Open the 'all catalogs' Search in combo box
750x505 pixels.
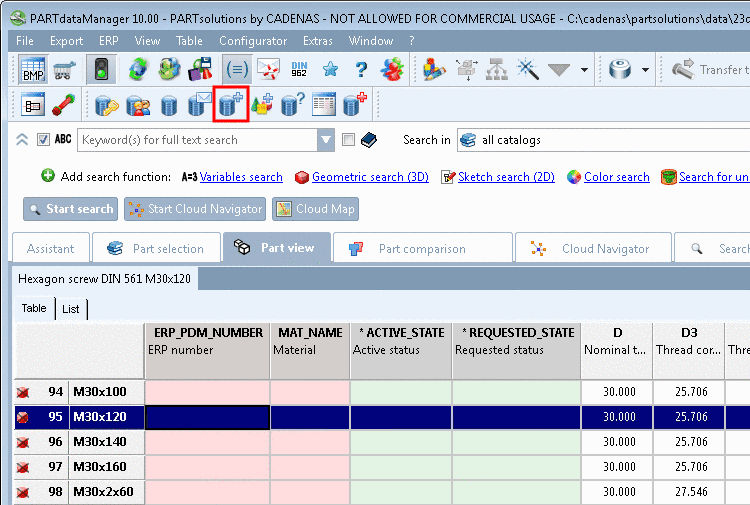pos(604,140)
